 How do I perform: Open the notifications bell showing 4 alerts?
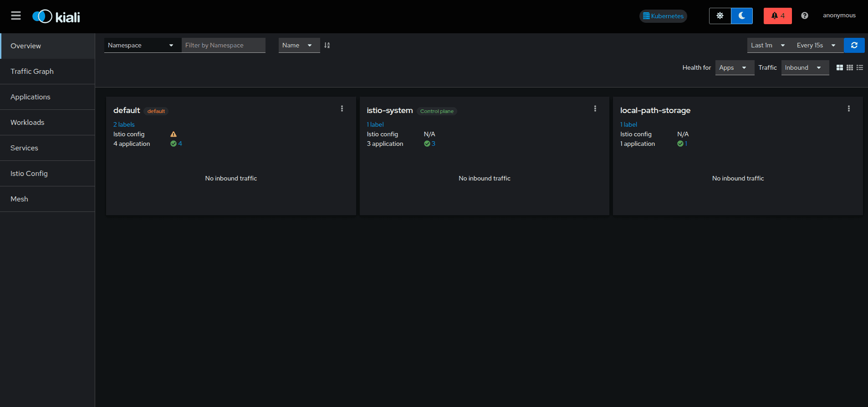tap(777, 16)
